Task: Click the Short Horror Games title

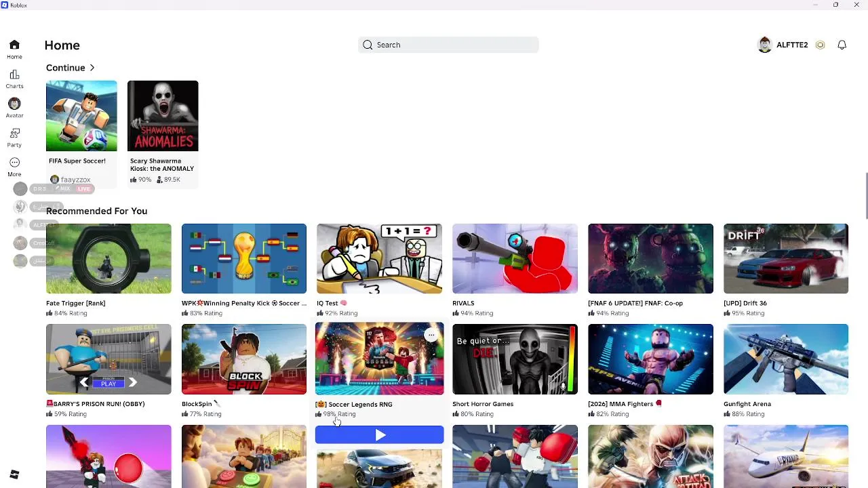Action: click(x=483, y=404)
